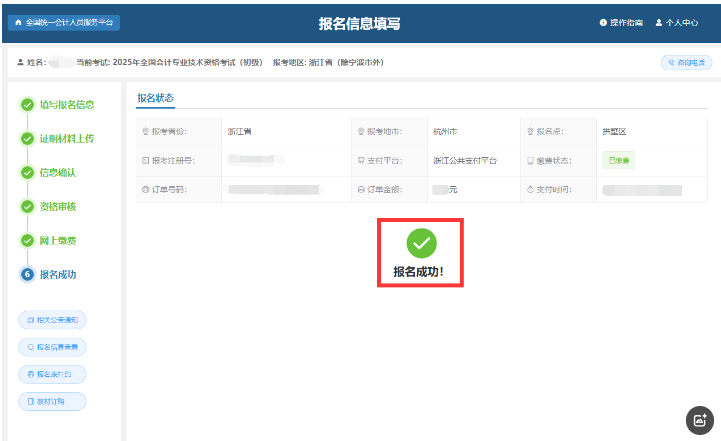Click the 信息确认 step checkmark icon
Viewport: 721px width, 441px height.
click(x=27, y=172)
